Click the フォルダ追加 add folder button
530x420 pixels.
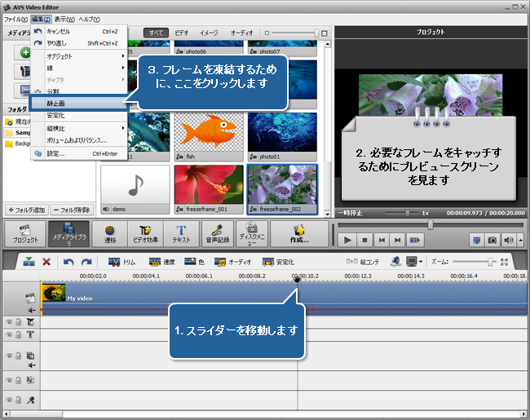coord(27,210)
